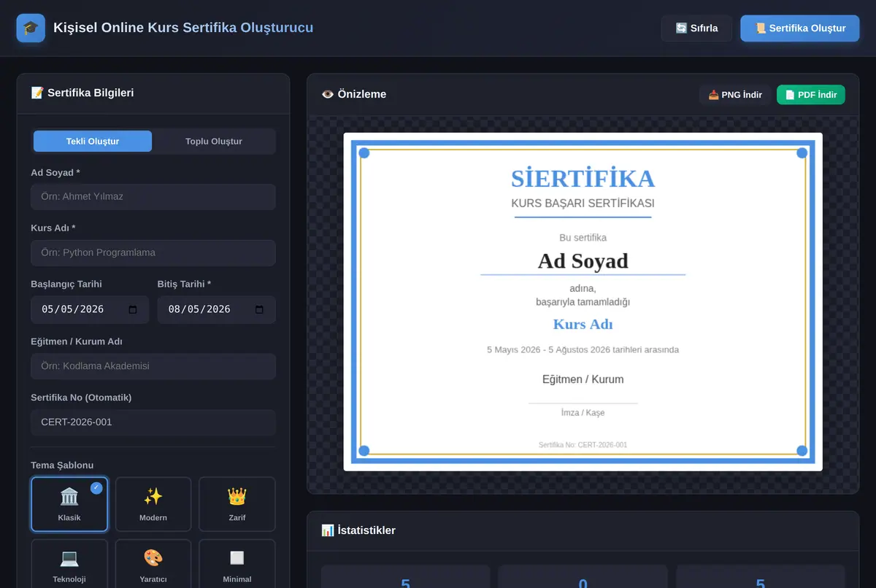This screenshot has height=588, width=876.
Task: Switch to the Toplu Oluştur tab
Action: tap(214, 142)
